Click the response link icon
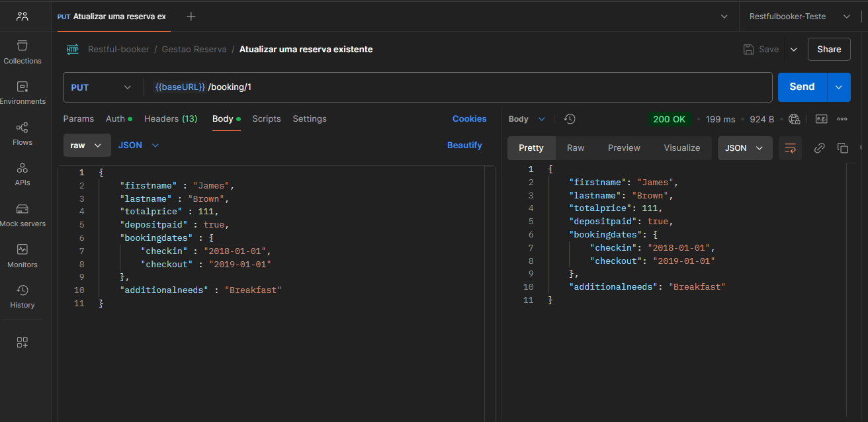 point(819,148)
